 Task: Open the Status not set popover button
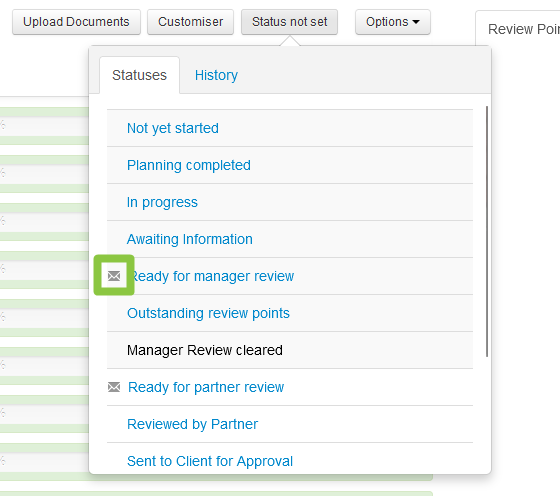(289, 22)
